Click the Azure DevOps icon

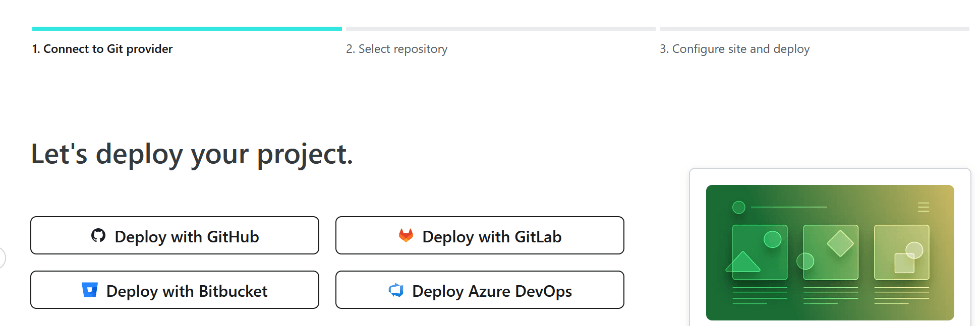(396, 290)
